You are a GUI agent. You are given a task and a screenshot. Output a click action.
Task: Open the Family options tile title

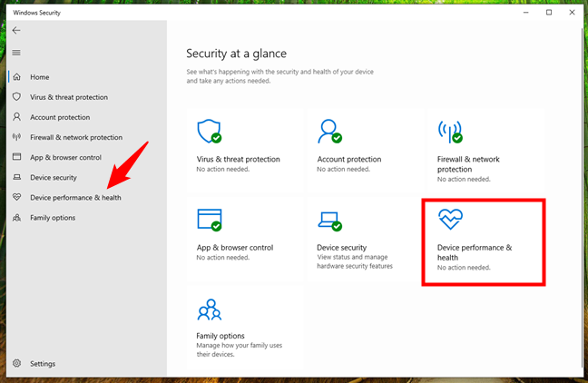pyautogui.click(x=220, y=336)
